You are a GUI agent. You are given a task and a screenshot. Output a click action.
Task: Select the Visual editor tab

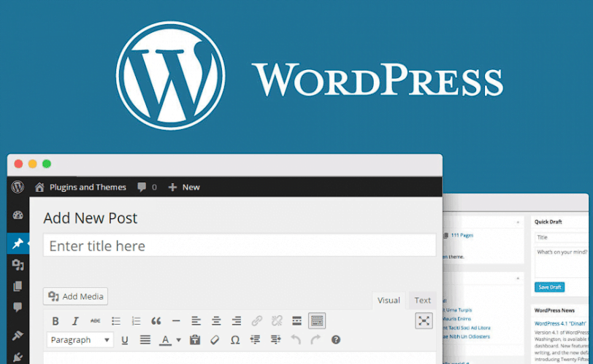pyautogui.click(x=389, y=301)
